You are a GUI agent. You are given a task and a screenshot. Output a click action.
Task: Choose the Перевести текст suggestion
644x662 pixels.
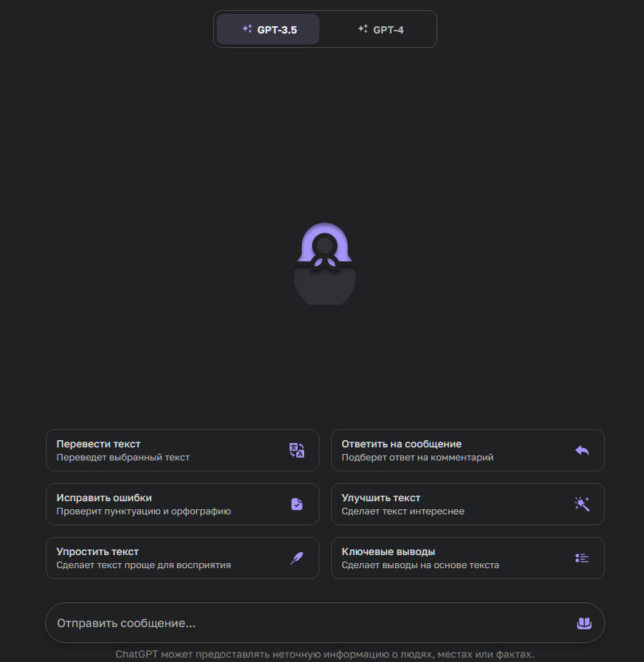coord(183,450)
